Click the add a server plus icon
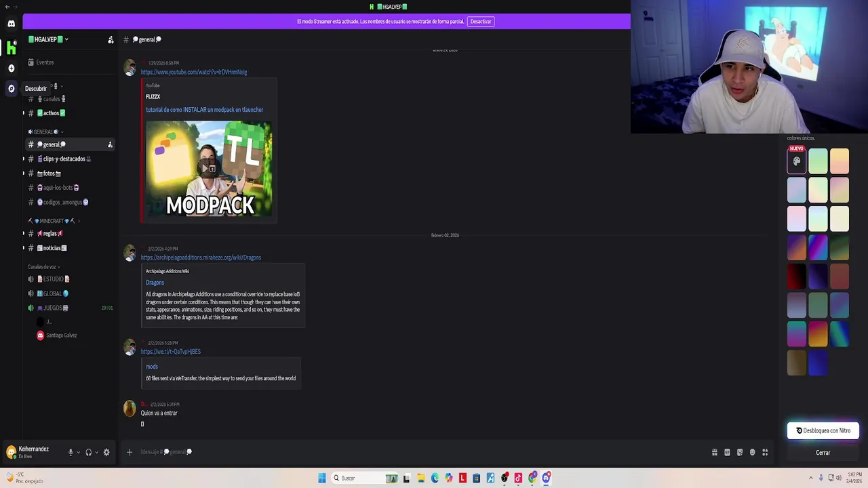The width and height of the screenshot is (868, 488). pos(11,68)
